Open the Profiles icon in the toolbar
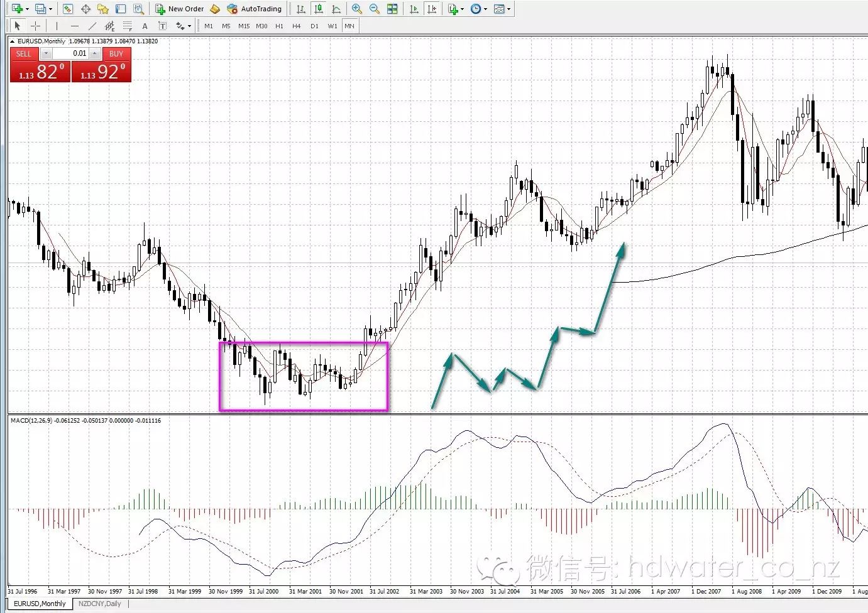 coord(40,9)
